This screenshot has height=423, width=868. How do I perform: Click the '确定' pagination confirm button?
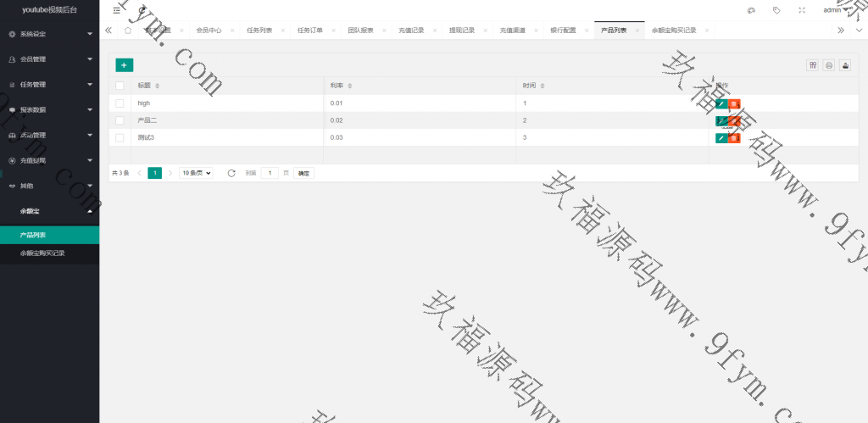click(303, 173)
